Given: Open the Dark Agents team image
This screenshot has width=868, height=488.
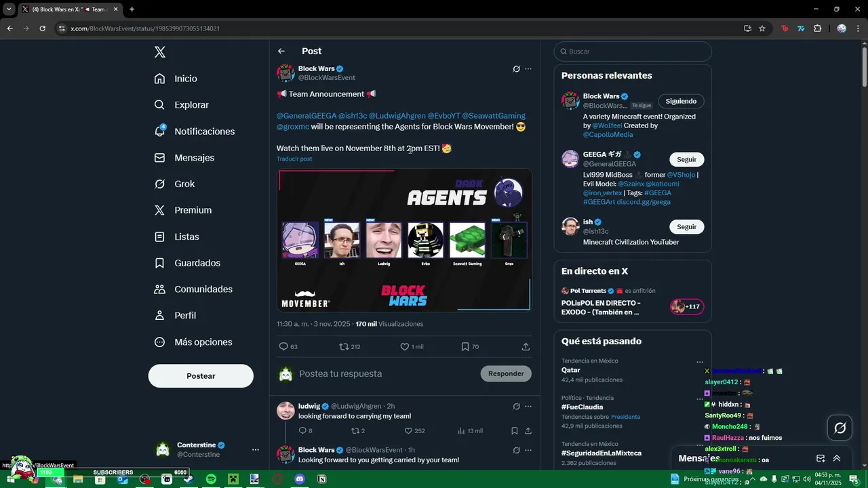Looking at the screenshot, I should click(x=404, y=240).
